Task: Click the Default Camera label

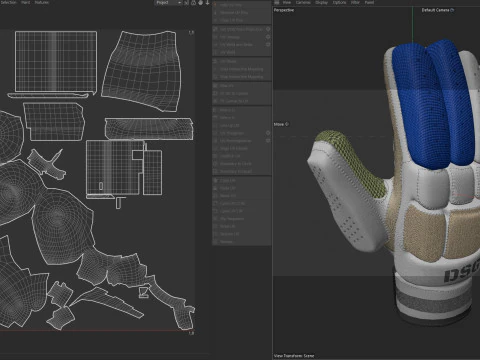Action: [435, 10]
